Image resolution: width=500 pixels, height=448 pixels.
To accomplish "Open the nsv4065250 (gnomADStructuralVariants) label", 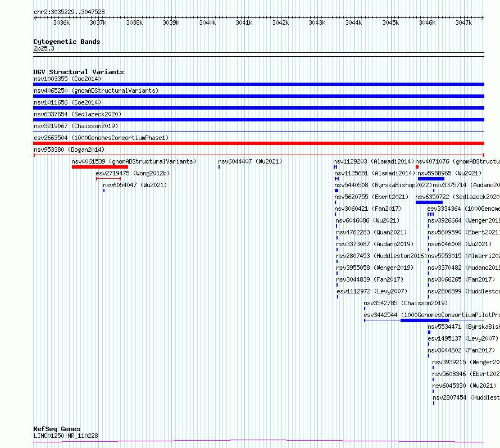I will tap(96, 90).
